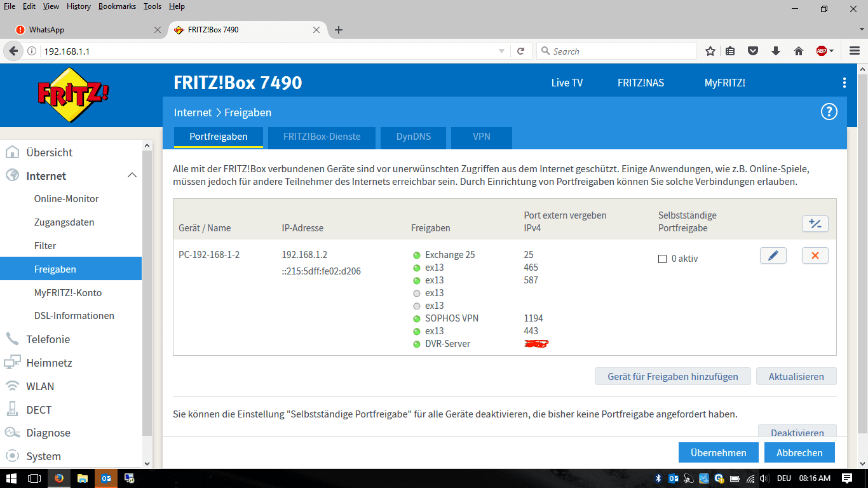Open the downloads arrow icon
Image resolution: width=868 pixels, height=488 pixels.
point(776,51)
